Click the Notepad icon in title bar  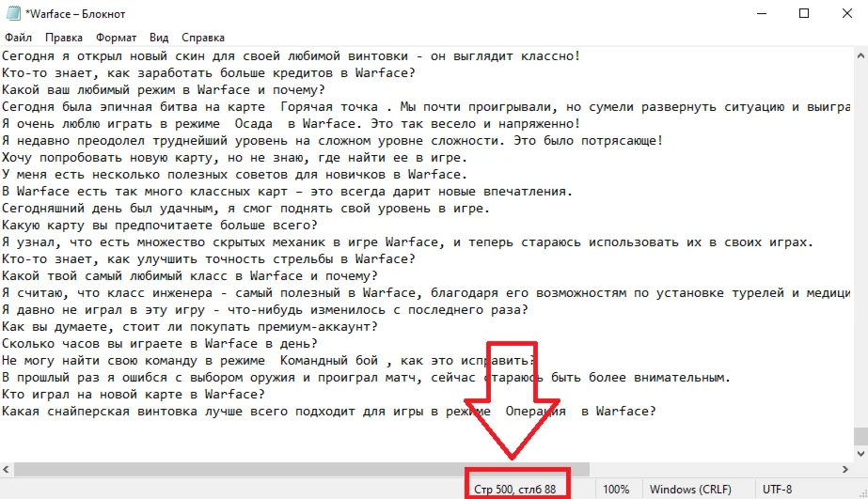point(13,13)
